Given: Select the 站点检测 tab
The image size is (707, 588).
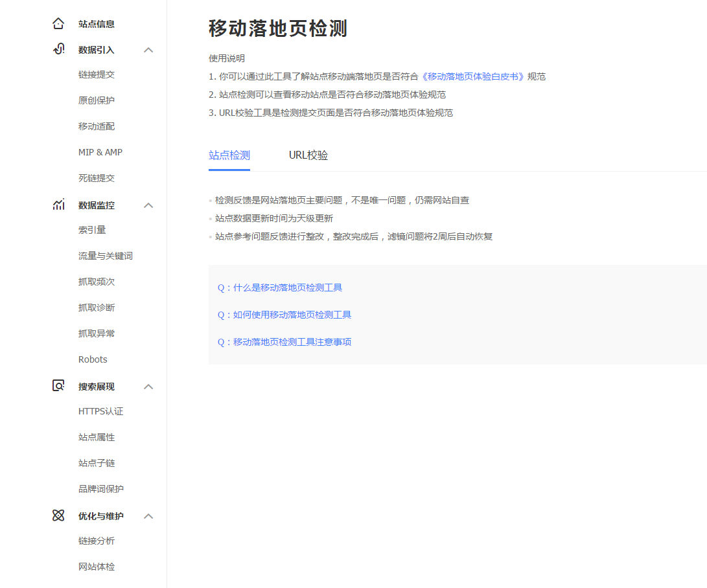Looking at the screenshot, I should tap(229, 155).
